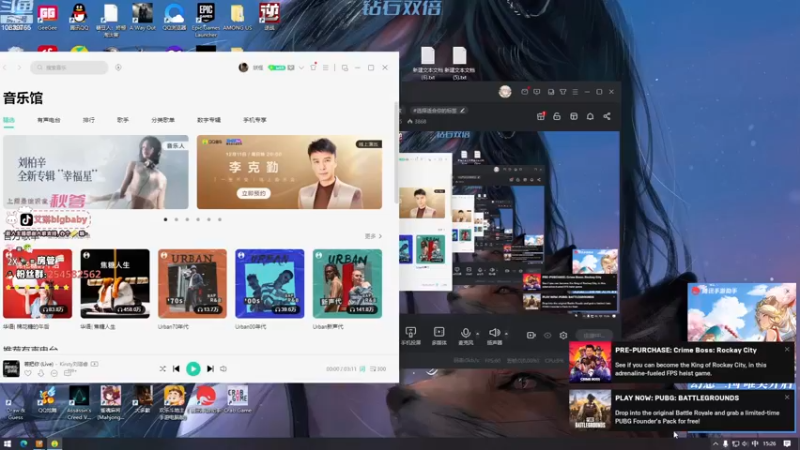Image resolution: width=800 pixels, height=450 pixels.
Task: Select the second banner carousel dot
Action: (x=177, y=219)
